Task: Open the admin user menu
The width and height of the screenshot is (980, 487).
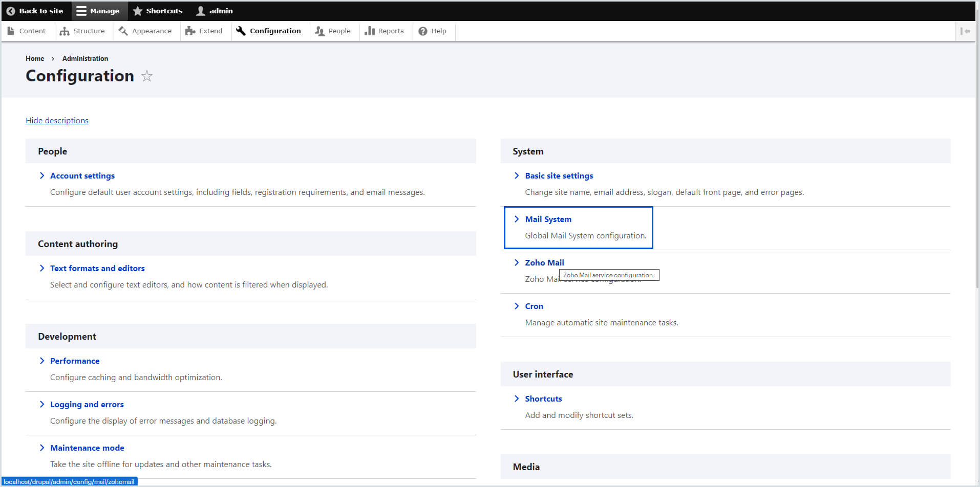Action: point(215,11)
